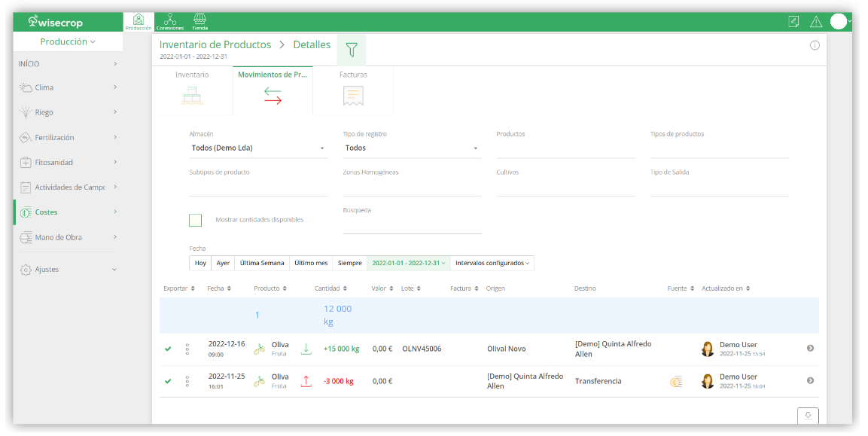Sort by Actualizado en column
The height and width of the screenshot is (436, 868).
tap(726, 288)
